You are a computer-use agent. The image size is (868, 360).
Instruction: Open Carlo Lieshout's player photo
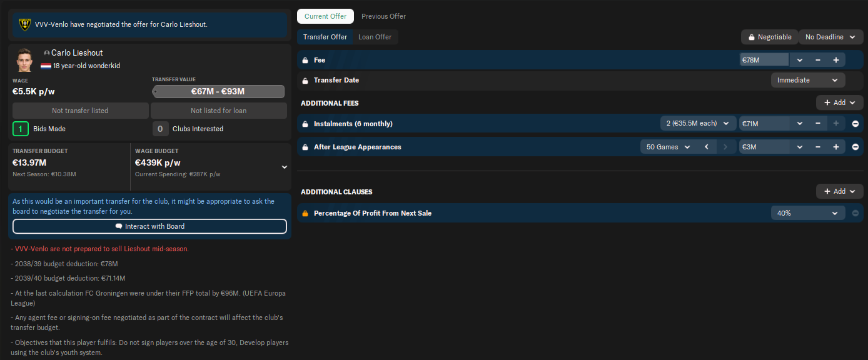(25, 59)
